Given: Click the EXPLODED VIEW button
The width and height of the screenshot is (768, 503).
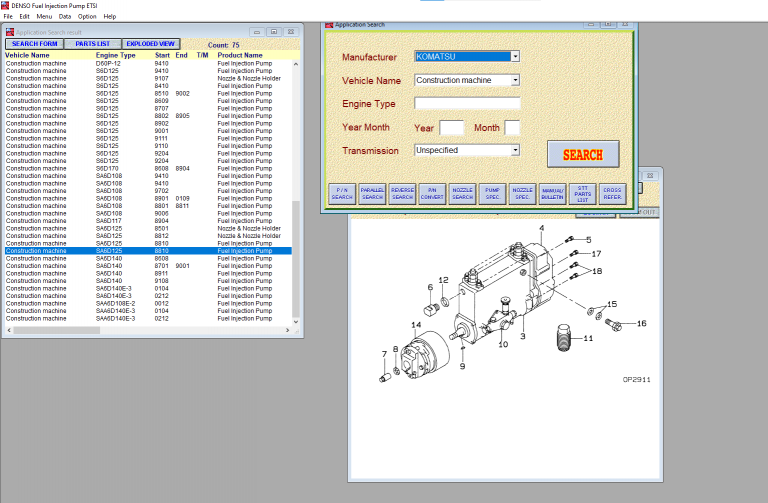Looking at the screenshot, I should [152, 44].
